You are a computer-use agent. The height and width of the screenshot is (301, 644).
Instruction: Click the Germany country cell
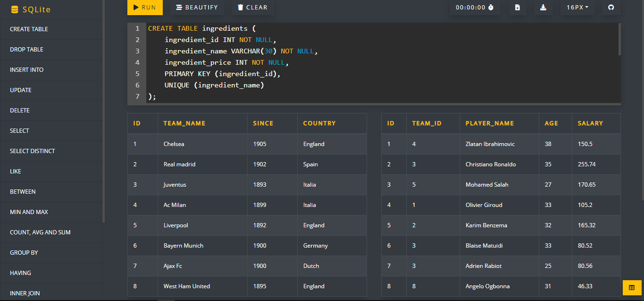(x=332, y=246)
